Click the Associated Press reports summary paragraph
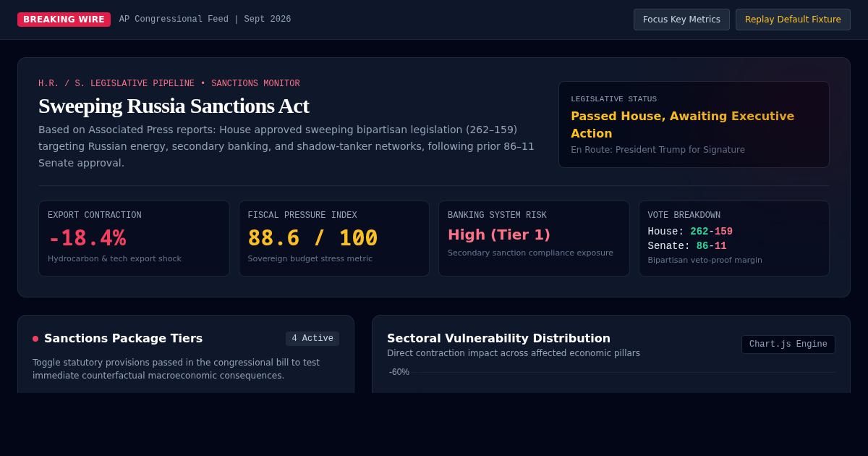868x456 pixels. (286, 146)
